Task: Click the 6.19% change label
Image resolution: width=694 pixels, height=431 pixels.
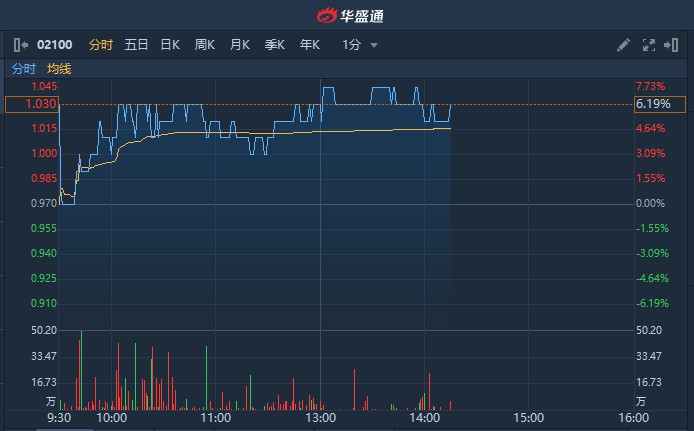Action: click(x=659, y=104)
